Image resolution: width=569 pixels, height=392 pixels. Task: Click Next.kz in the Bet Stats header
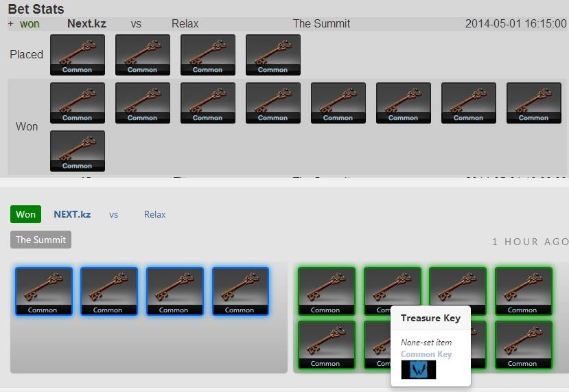coord(86,24)
